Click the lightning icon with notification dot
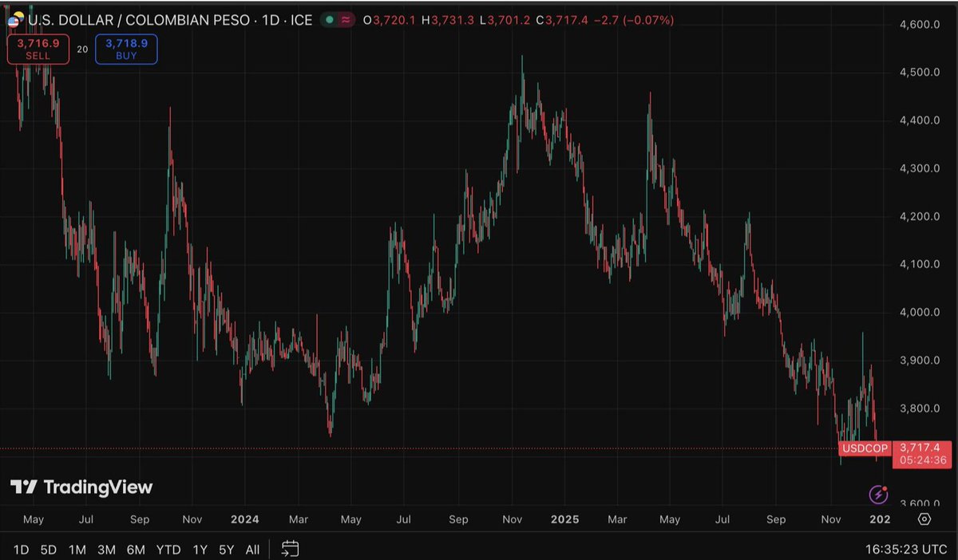Image resolution: width=958 pixels, height=560 pixels. click(x=878, y=495)
